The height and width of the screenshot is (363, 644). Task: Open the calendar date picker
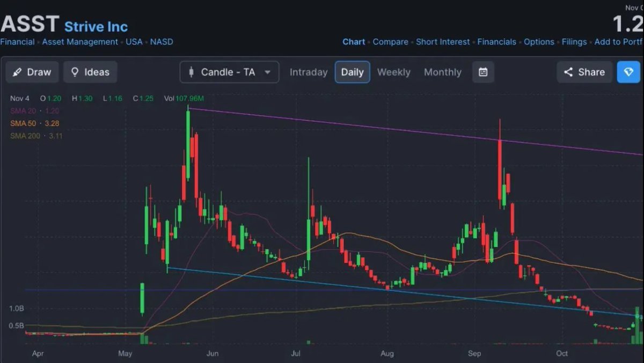pyautogui.click(x=482, y=72)
